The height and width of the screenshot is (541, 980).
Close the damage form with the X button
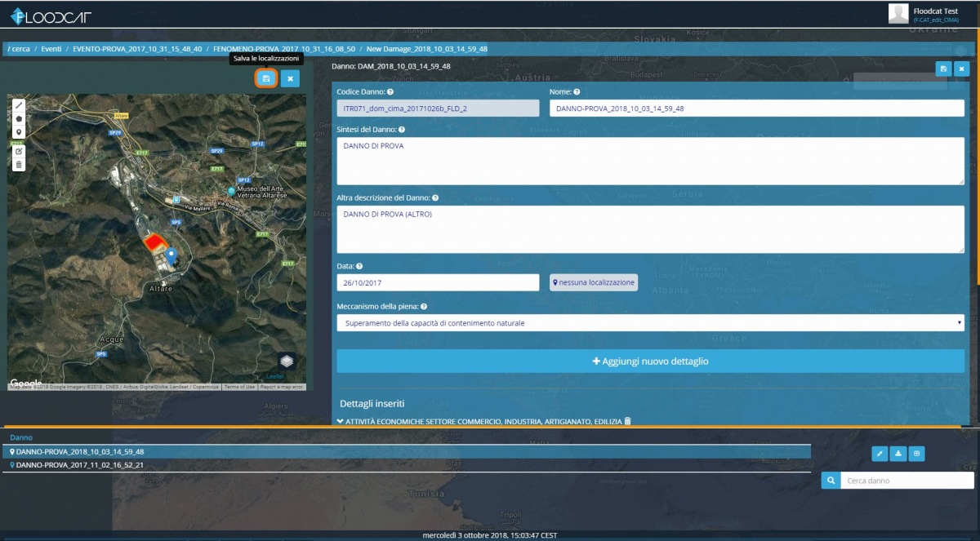961,69
